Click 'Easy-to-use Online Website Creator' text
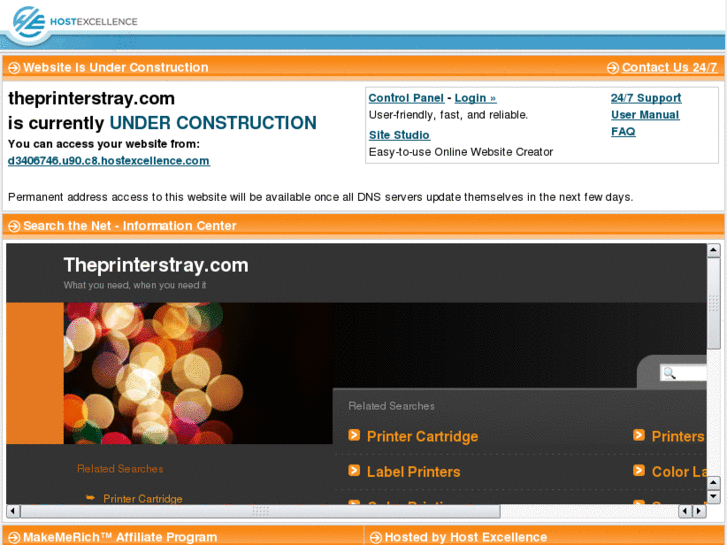The width and height of the screenshot is (727, 545). point(461,152)
